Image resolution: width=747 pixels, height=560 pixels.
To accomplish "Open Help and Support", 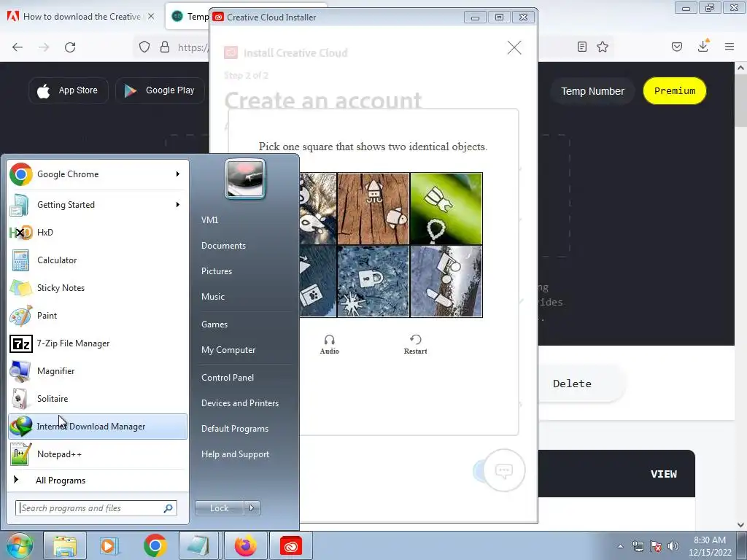I will [x=236, y=454].
